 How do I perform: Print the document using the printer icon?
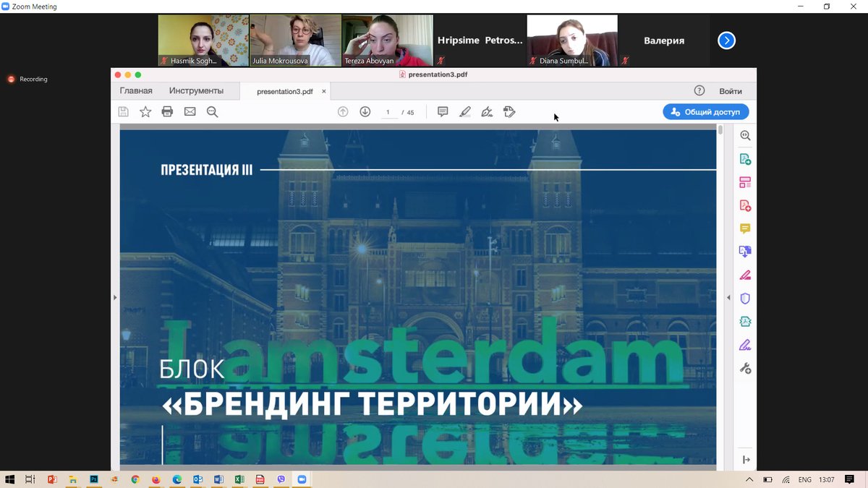[167, 111]
